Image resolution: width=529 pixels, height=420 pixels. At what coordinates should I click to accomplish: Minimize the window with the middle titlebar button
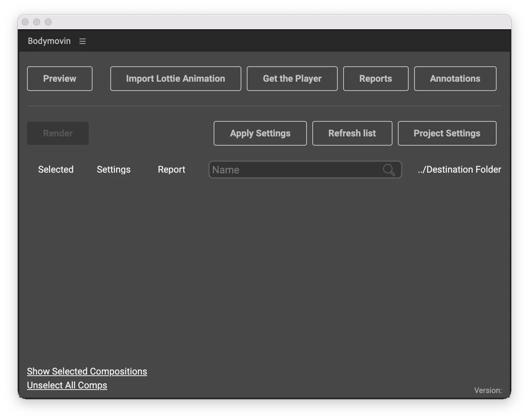point(37,22)
